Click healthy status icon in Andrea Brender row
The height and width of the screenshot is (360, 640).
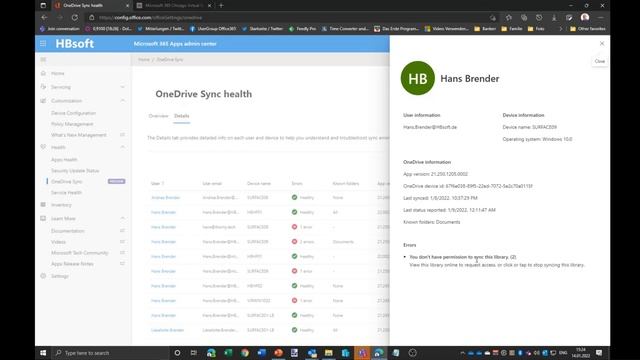[x=294, y=198]
